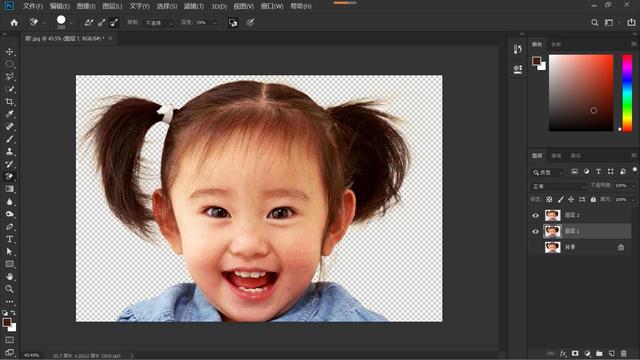The width and height of the screenshot is (640, 360).
Task: Open the 文件(F) menu
Action: [x=33, y=6]
